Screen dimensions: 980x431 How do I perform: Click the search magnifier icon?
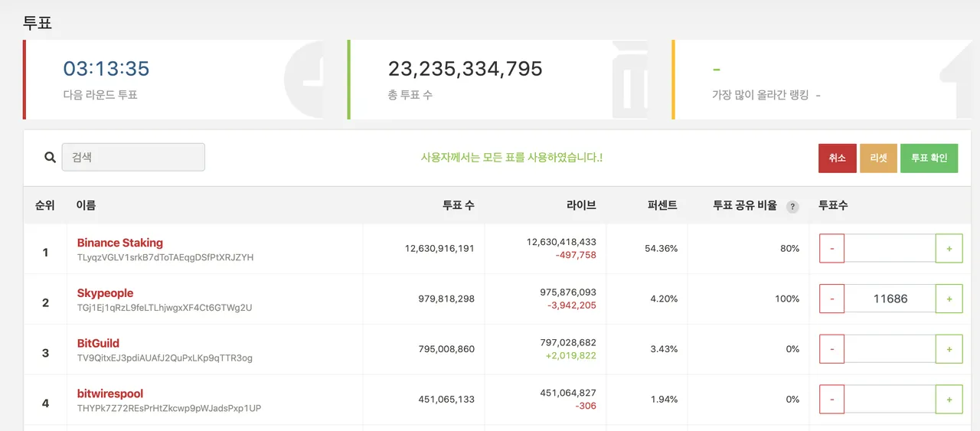point(50,158)
